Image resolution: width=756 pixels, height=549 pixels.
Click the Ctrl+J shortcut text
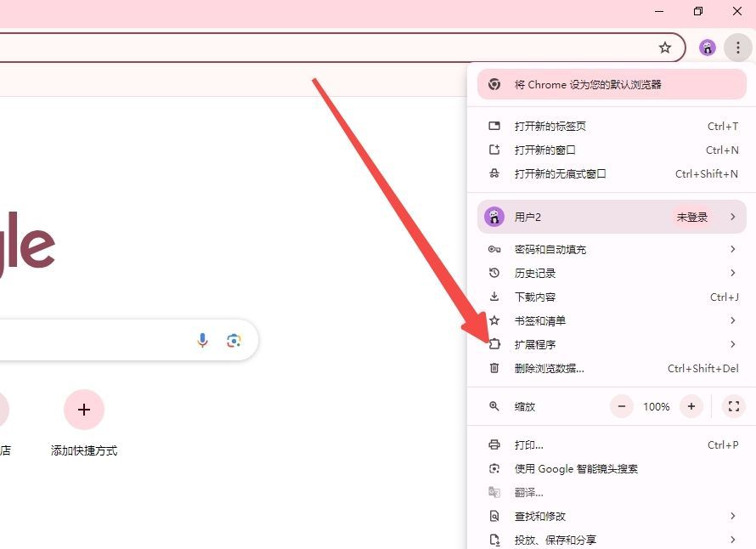point(725,297)
